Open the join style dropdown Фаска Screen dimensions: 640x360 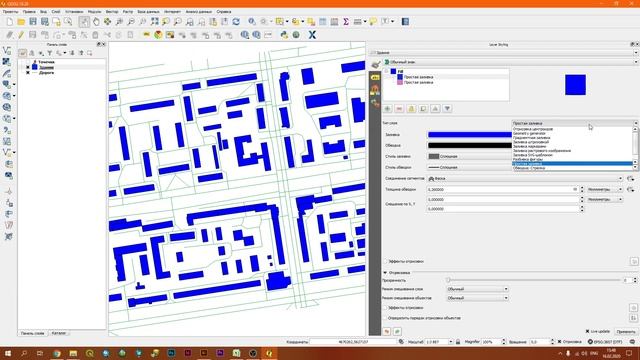coord(525,178)
